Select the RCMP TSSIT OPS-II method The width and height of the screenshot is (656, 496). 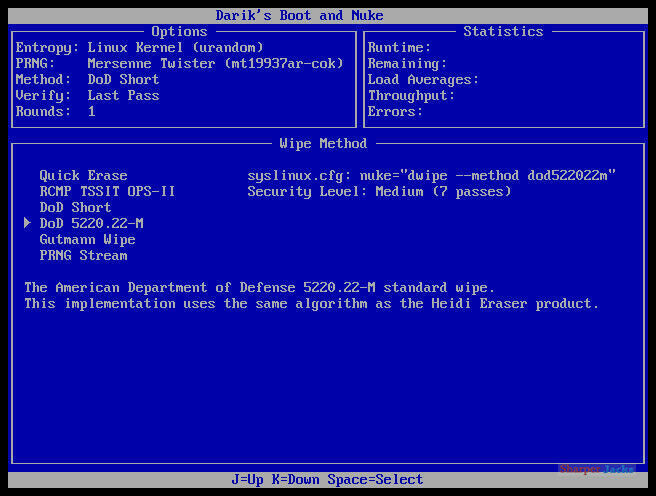107,192
